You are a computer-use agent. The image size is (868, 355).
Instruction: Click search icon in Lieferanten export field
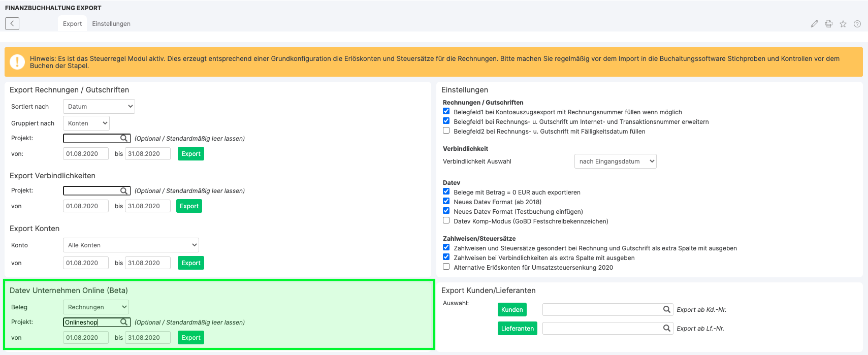666,328
